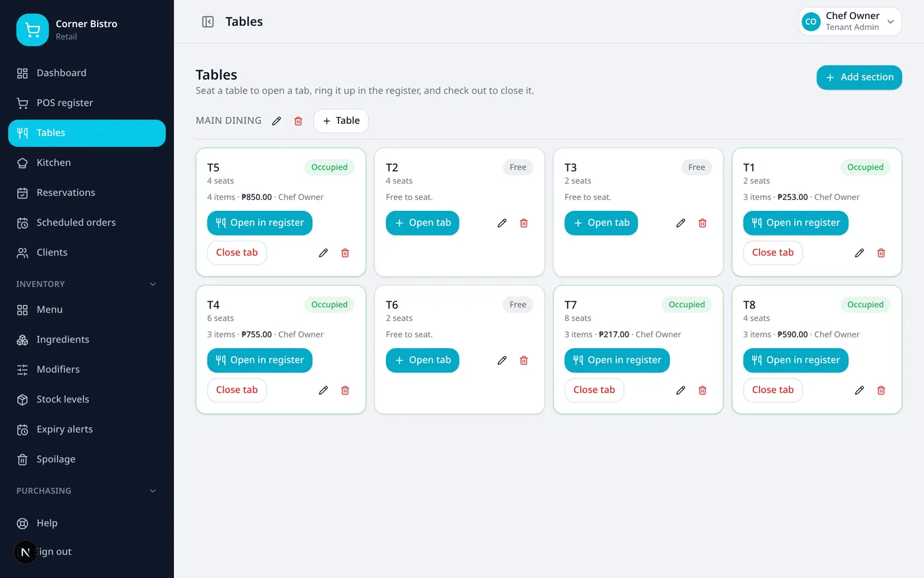Click the pencil icon next to MAIN DINING

[x=277, y=121]
